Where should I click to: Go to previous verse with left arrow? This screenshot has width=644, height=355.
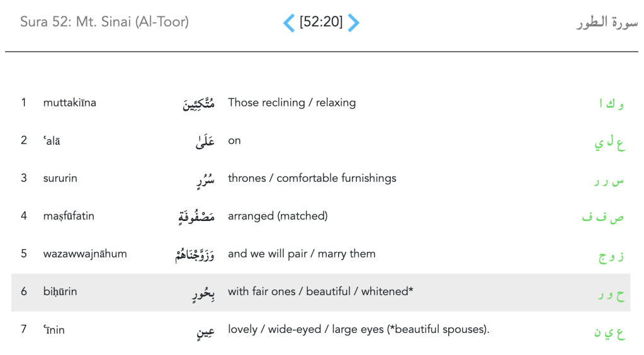point(289,23)
